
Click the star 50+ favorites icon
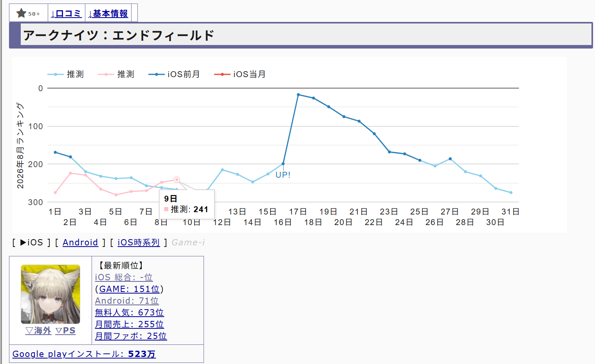[28, 13]
